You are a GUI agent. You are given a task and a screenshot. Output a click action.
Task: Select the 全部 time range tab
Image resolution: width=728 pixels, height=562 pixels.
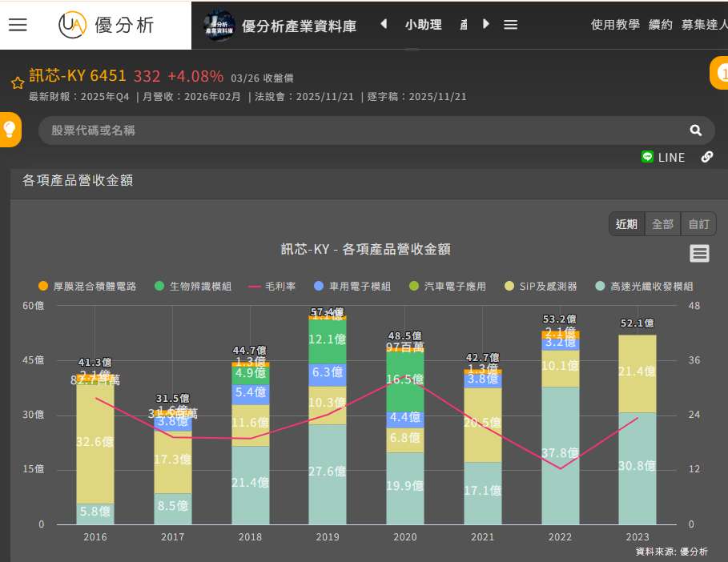pos(662,224)
